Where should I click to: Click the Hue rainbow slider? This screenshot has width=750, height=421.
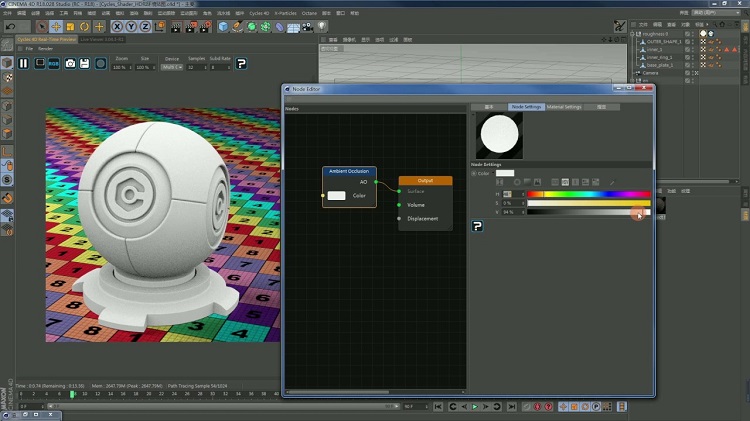pyautogui.click(x=588, y=193)
